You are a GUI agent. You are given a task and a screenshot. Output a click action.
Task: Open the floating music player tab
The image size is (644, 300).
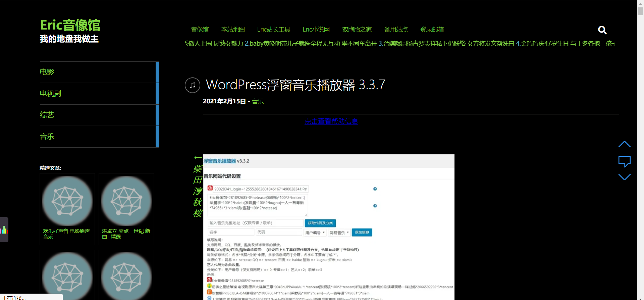[4, 230]
